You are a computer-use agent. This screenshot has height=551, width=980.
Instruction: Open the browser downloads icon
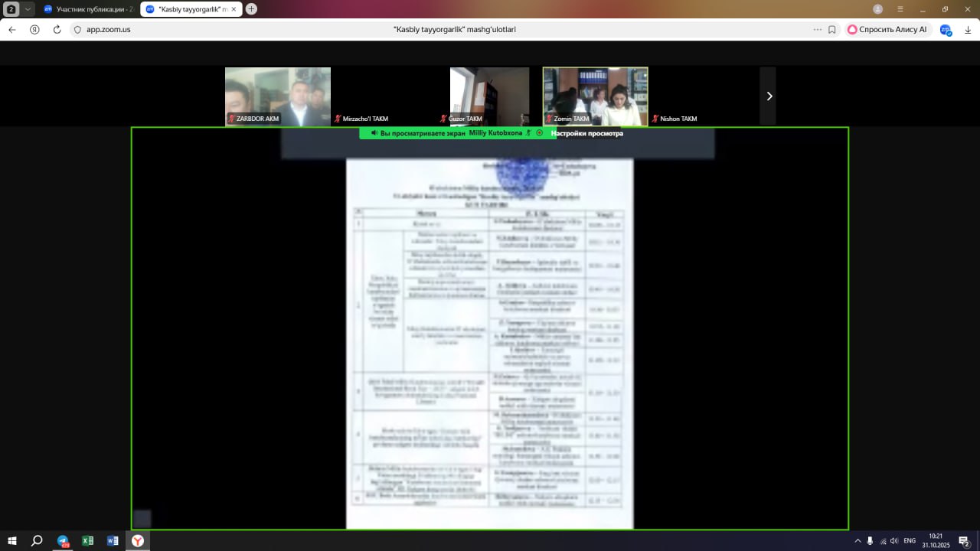[x=968, y=30]
